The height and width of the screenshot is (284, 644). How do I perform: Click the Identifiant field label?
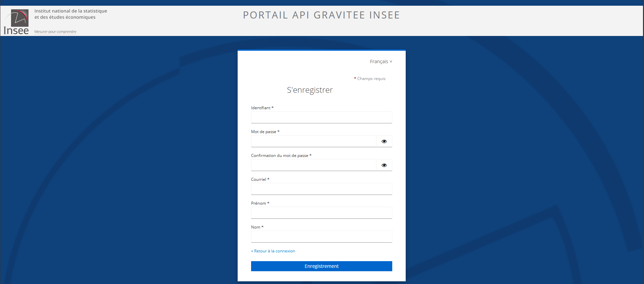[x=261, y=108]
